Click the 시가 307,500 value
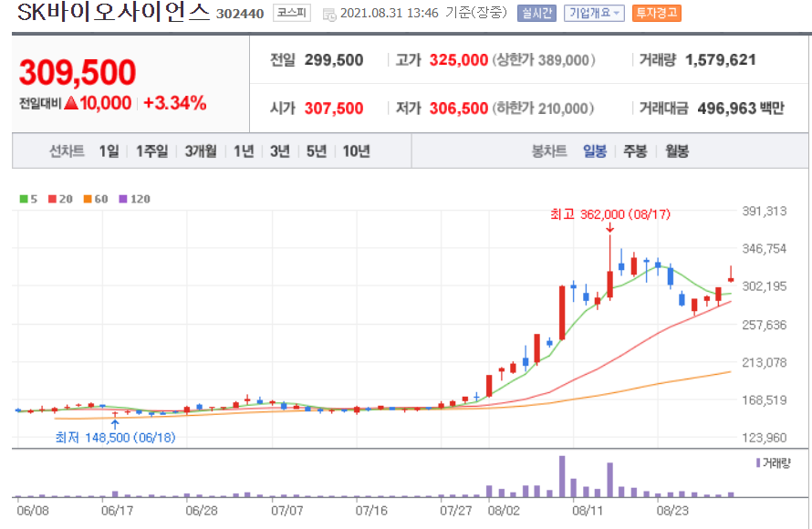Screen dimensions: 812x529 point(334,109)
